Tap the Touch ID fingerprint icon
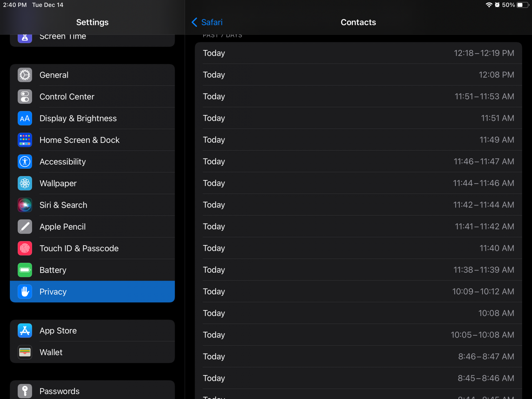This screenshot has width=532, height=399. pyautogui.click(x=25, y=248)
